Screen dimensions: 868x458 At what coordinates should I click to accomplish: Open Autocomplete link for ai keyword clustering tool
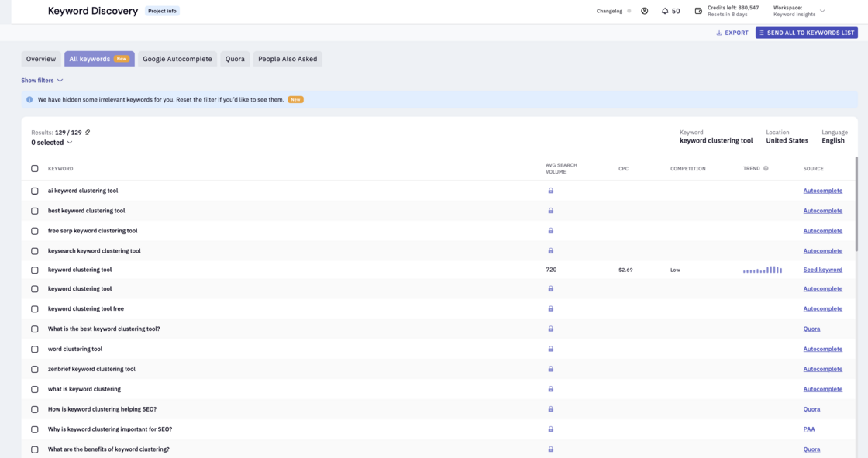pyautogui.click(x=822, y=191)
